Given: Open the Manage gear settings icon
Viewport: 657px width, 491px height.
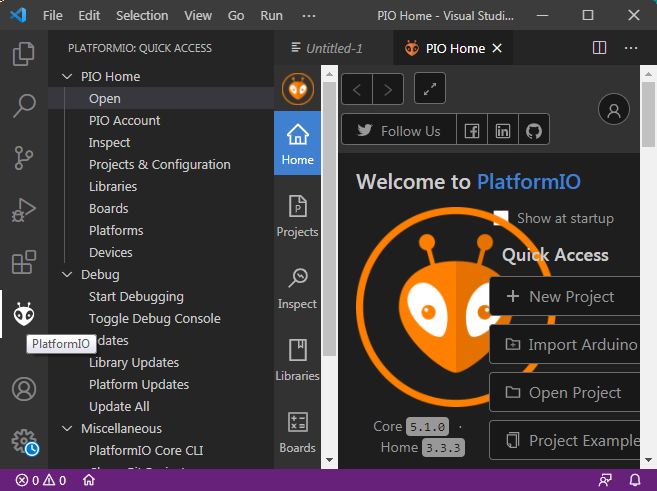Looking at the screenshot, I should point(24,441).
